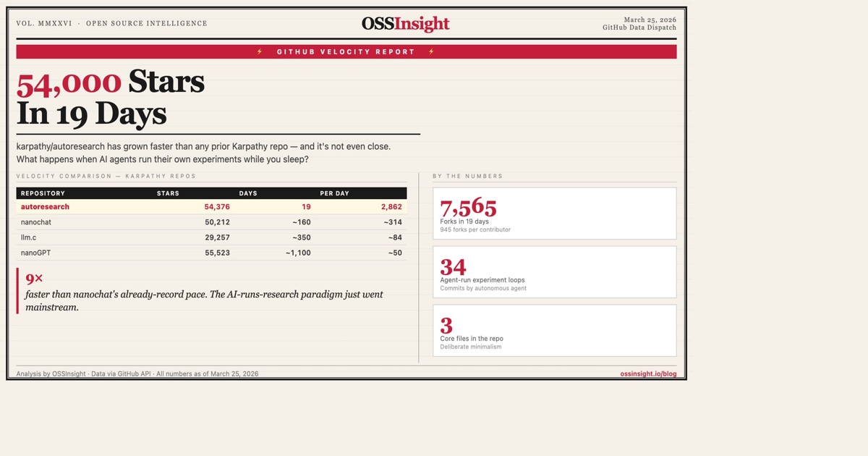This screenshot has height=456, width=868.
Task: Click the 2,862 per day value
Action: coord(391,207)
